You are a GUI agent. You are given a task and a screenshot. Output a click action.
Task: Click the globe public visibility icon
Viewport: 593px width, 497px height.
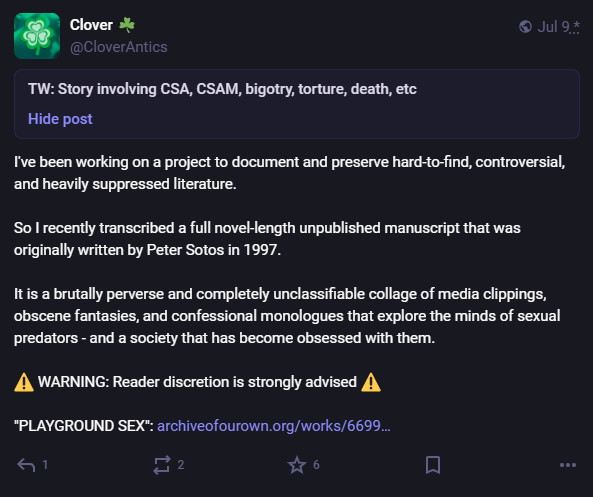[x=525, y=26]
